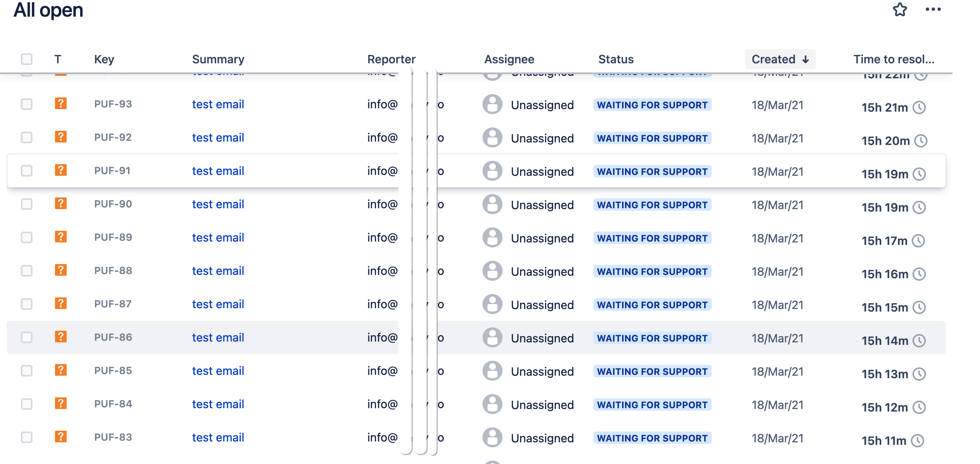This screenshot has height=464, width=980.
Task: Click the question type icon for PUF-91
Action: (x=61, y=170)
